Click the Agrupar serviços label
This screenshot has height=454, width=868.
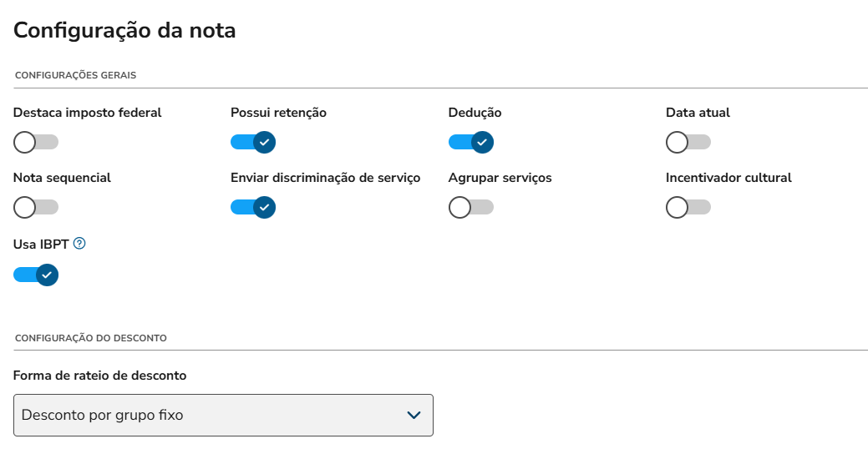[500, 178]
